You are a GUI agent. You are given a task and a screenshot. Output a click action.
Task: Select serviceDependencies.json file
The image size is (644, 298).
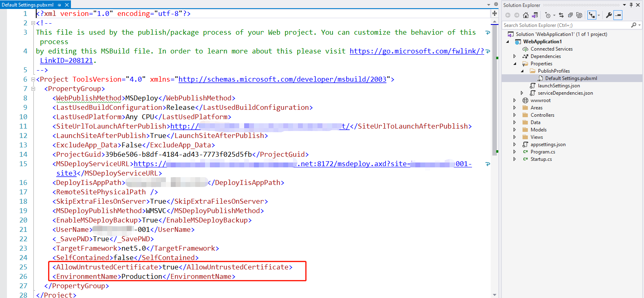tap(565, 93)
